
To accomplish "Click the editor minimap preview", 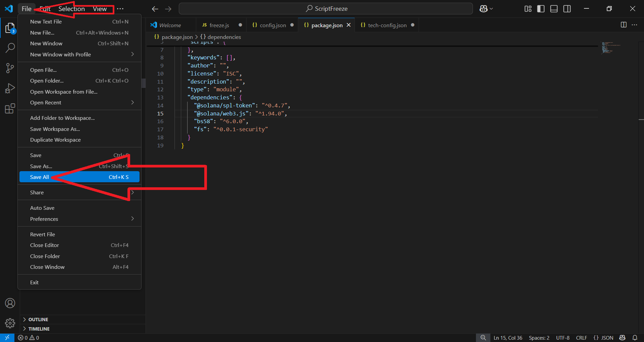I will [610, 47].
